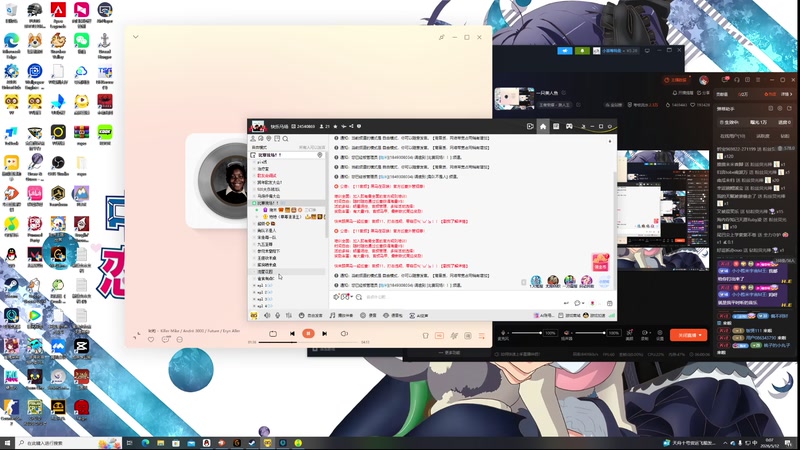
Task: Click sound effects icon in music player
Action: coord(454,335)
